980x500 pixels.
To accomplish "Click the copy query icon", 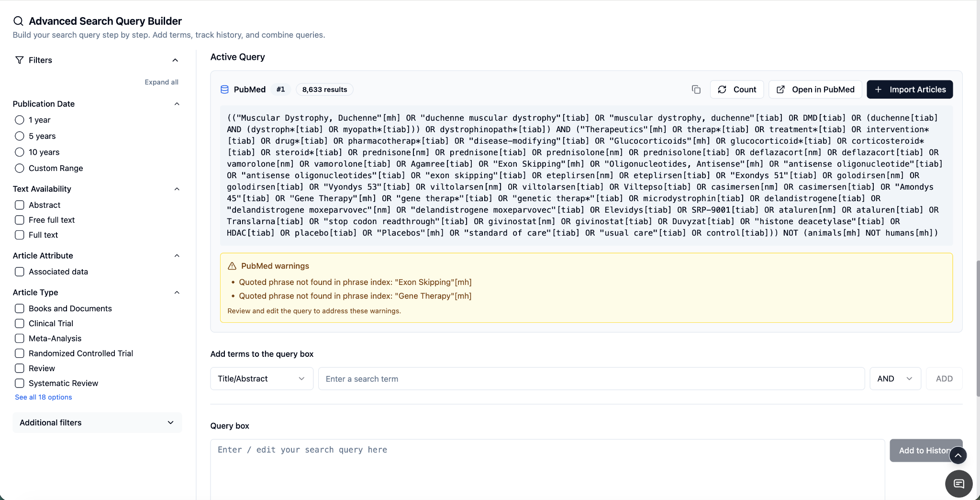I will point(696,90).
